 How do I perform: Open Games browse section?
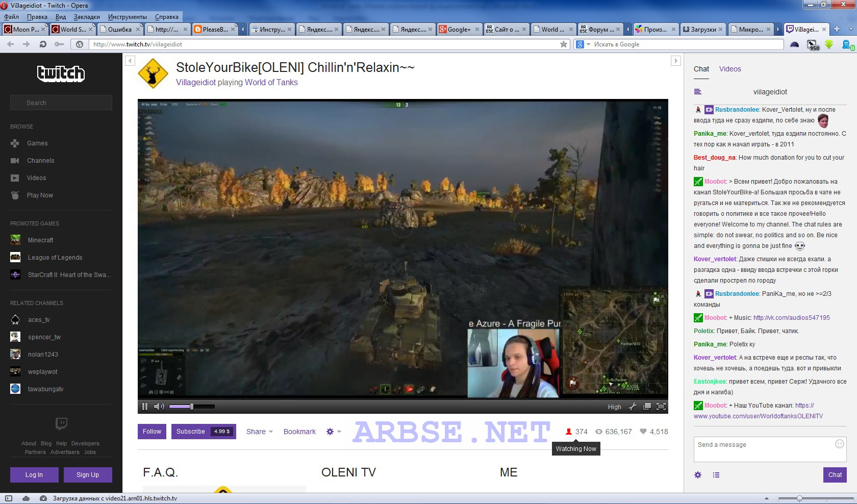37,143
